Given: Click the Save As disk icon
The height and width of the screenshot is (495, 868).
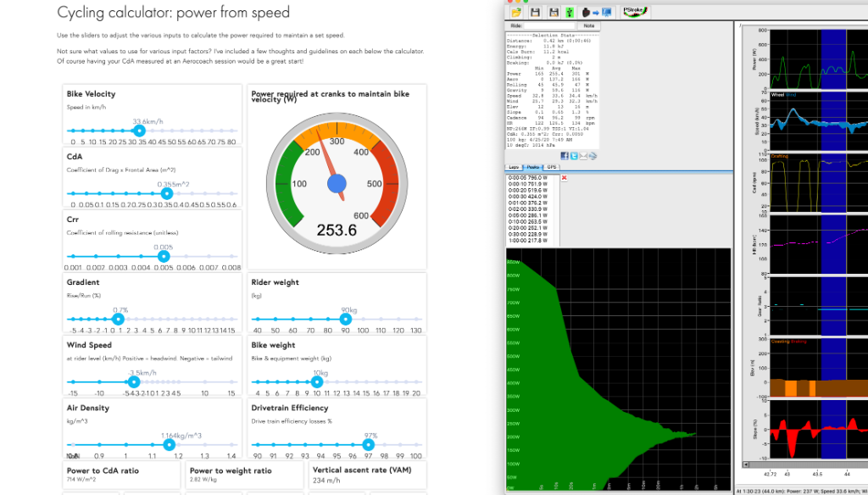Looking at the screenshot, I should pyautogui.click(x=554, y=12).
